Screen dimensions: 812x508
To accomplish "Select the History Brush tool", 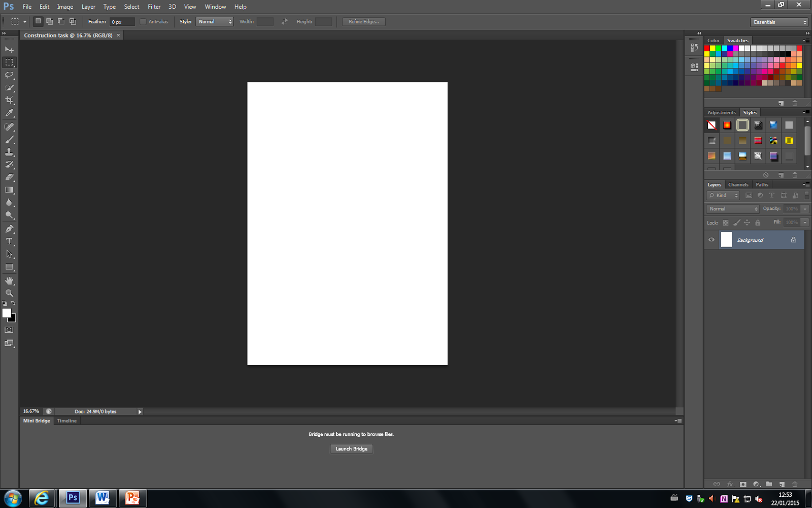I will click(9, 165).
